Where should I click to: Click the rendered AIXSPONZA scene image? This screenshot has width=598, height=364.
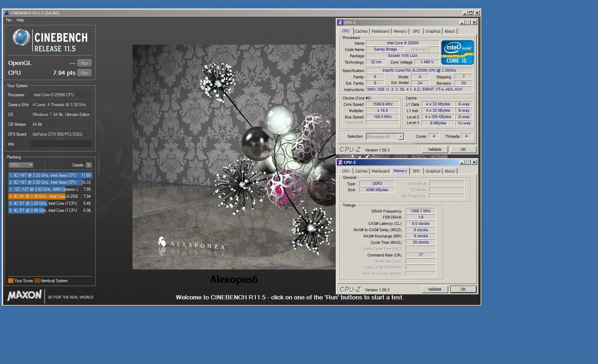pyautogui.click(x=234, y=157)
